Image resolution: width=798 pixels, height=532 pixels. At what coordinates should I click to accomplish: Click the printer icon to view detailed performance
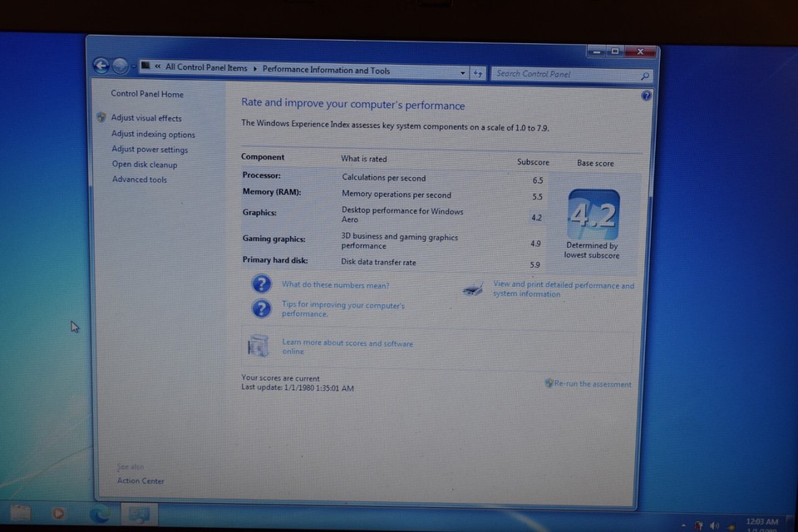tap(474, 288)
